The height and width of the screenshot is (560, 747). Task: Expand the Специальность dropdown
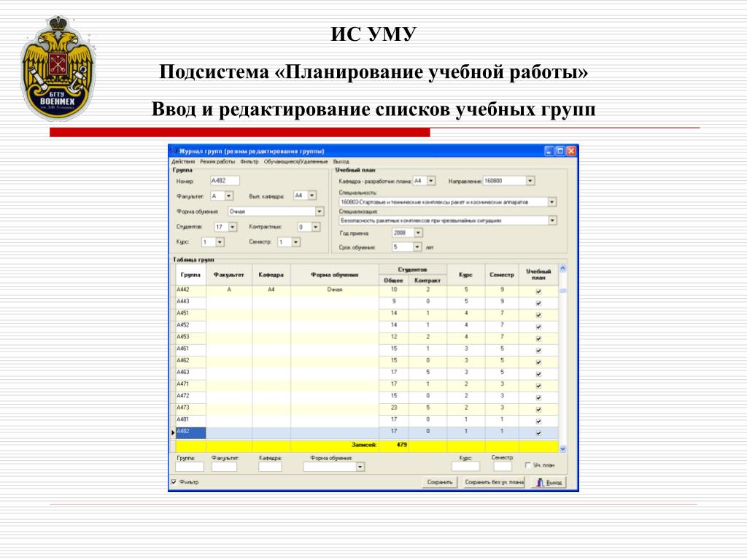point(552,202)
